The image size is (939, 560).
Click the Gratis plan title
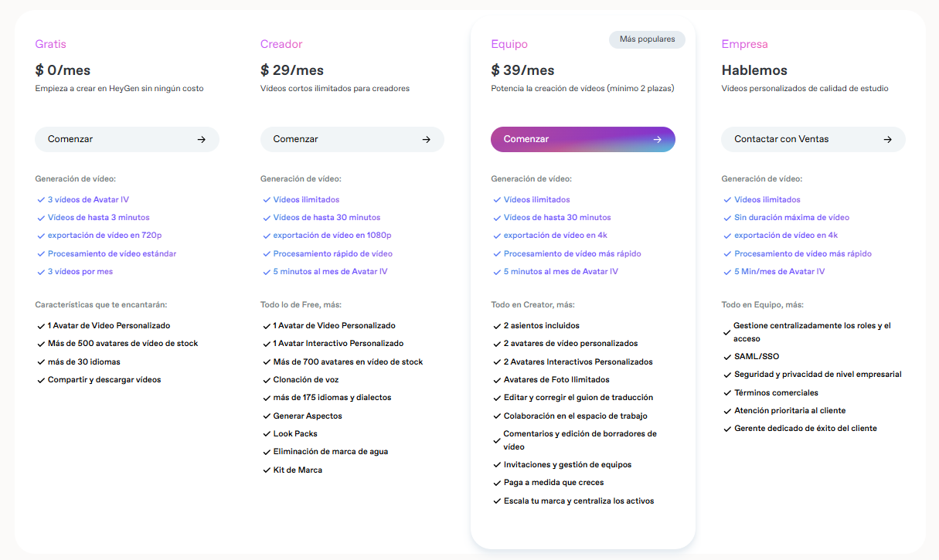[x=50, y=44]
